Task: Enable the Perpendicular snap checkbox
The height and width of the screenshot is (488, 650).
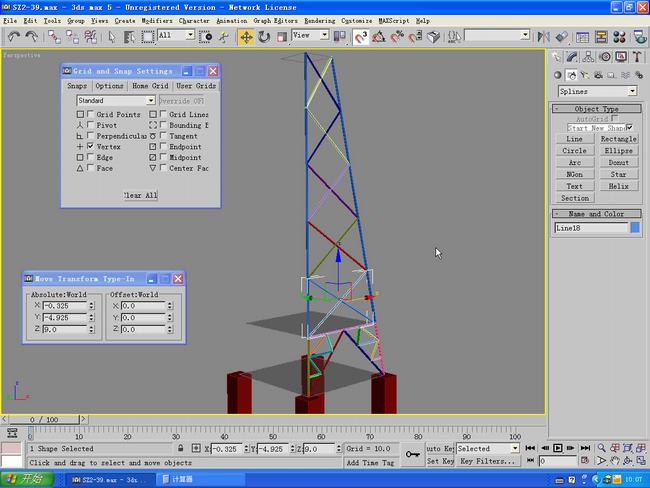Action: [90, 136]
